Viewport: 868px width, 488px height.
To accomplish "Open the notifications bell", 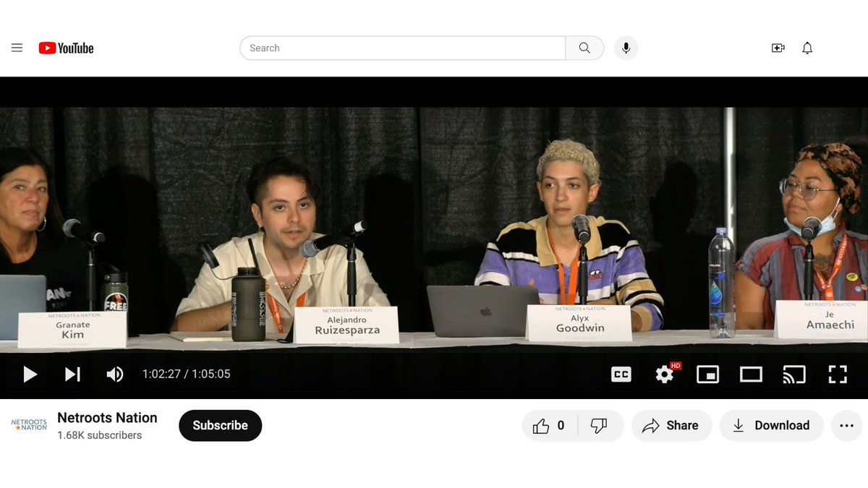I will pos(807,48).
